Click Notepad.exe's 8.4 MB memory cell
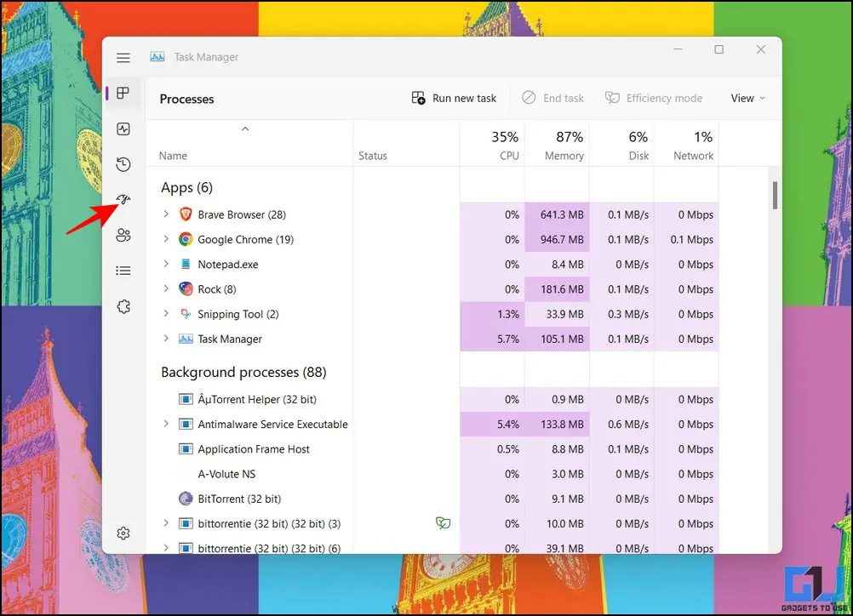 [x=558, y=265]
